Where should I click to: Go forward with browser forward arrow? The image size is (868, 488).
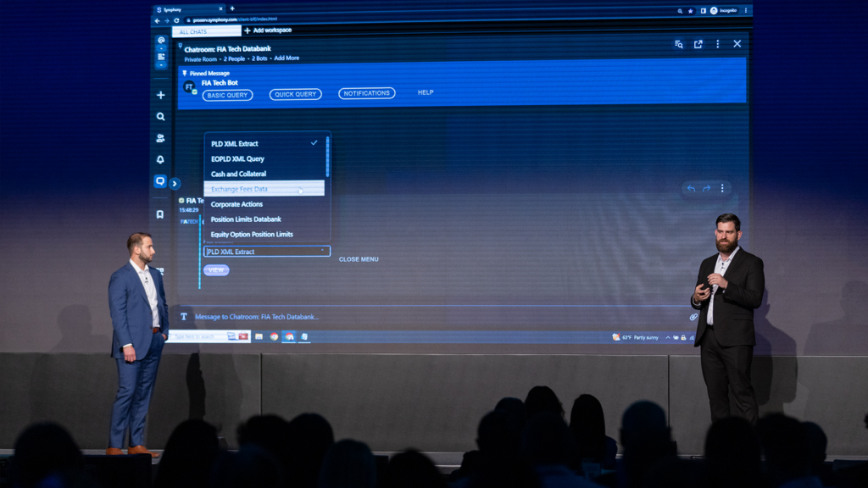[x=167, y=21]
